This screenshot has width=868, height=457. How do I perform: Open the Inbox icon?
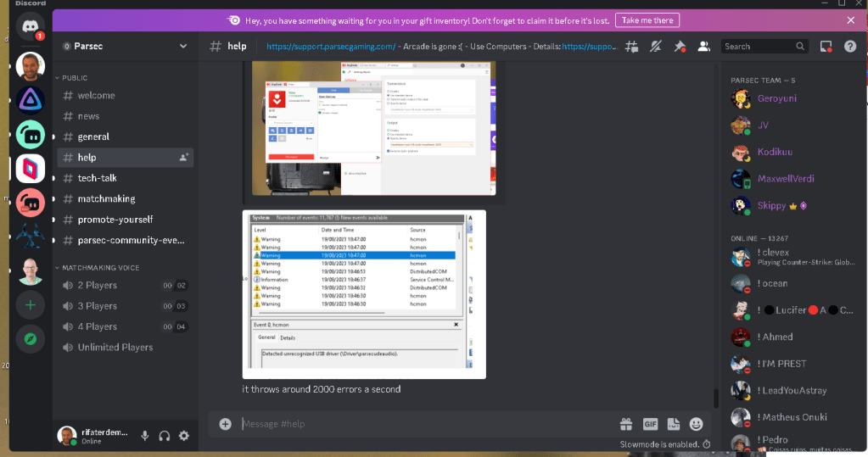tap(826, 47)
